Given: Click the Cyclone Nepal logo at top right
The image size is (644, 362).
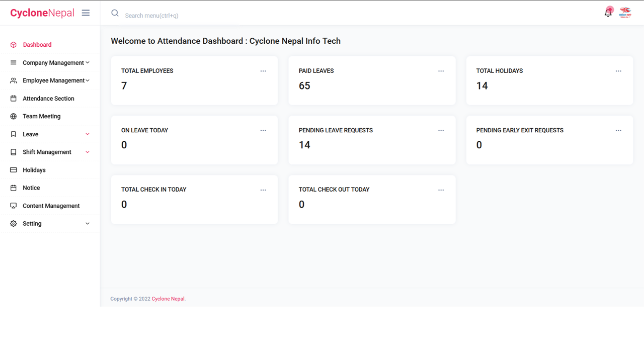Looking at the screenshot, I should pyautogui.click(x=625, y=12).
